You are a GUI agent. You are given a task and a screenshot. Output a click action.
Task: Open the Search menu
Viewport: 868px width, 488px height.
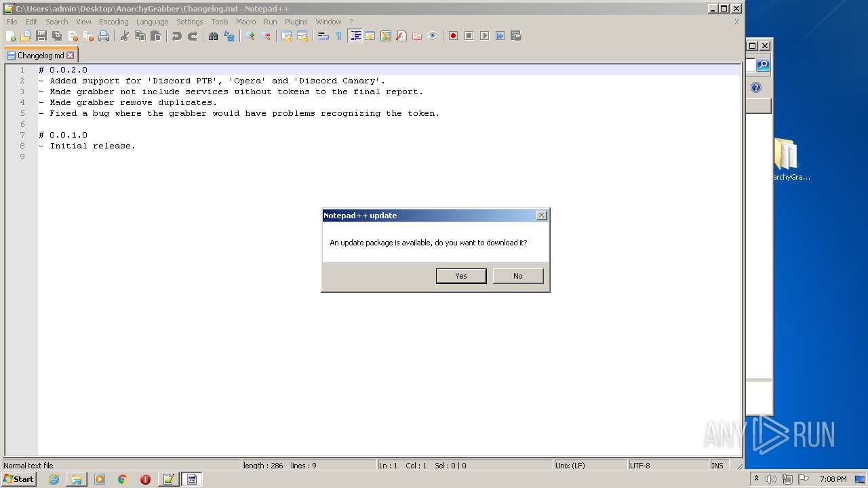tap(57, 22)
